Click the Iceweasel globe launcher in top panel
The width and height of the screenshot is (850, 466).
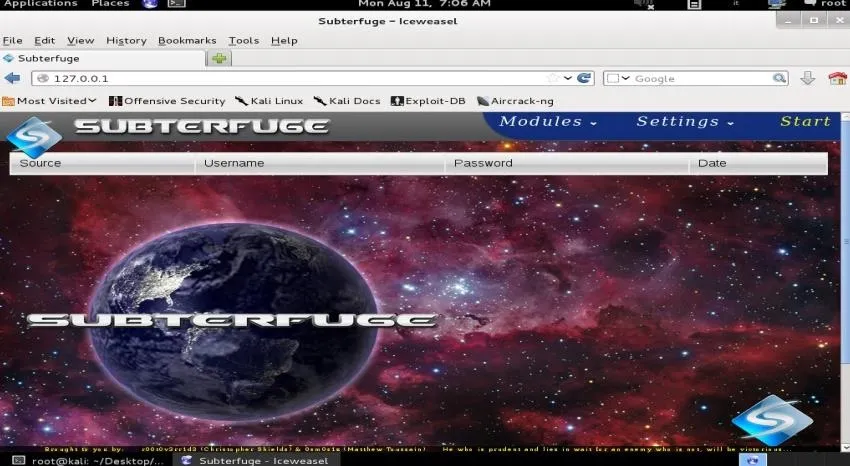coord(150,3)
